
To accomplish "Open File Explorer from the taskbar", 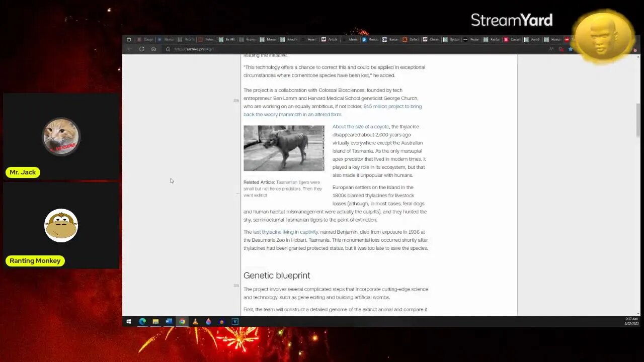I will click(155, 321).
